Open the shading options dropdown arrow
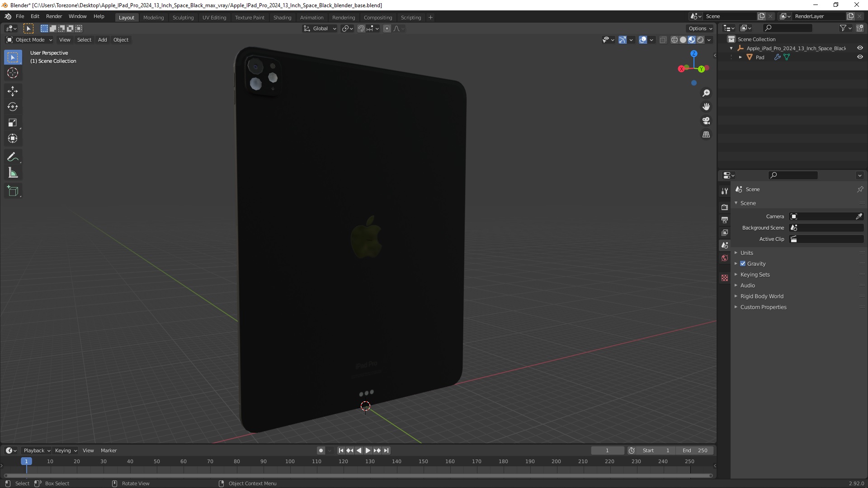Image resolution: width=868 pixels, height=488 pixels. pyautogui.click(x=709, y=40)
